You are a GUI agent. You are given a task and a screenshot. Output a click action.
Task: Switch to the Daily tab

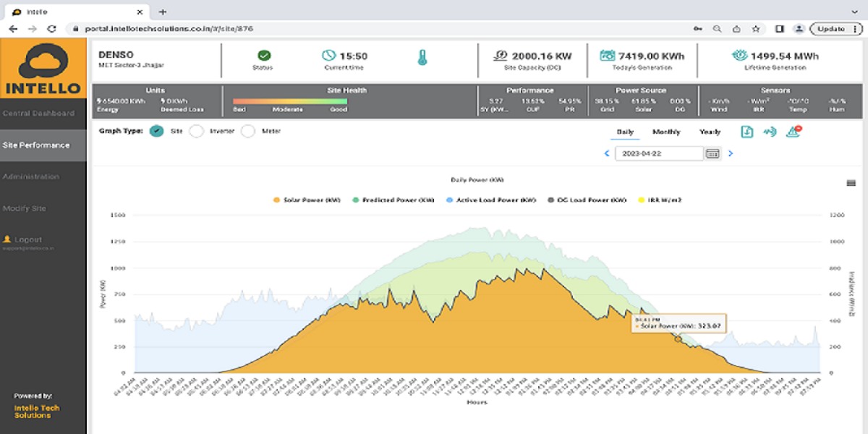[625, 132]
